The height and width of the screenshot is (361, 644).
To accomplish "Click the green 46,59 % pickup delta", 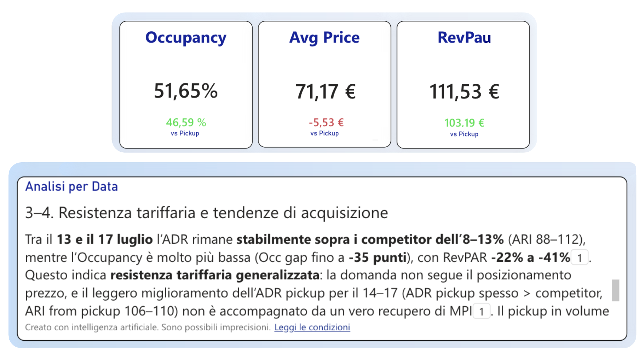I will pyautogui.click(x=186, y=122).
